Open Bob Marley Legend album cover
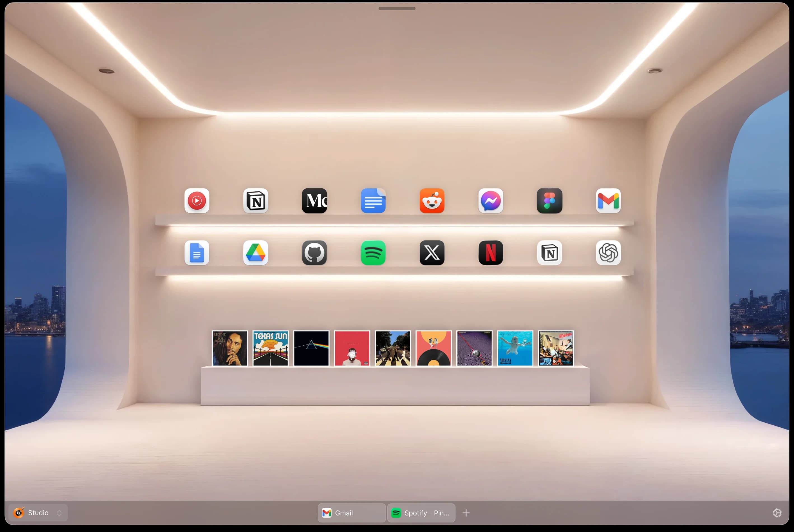 [x=230, y=348]
